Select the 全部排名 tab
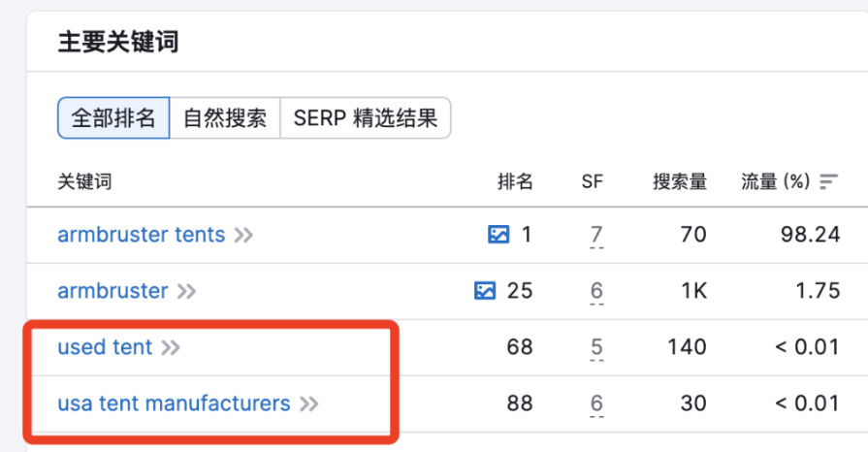Screen dimensions: 868x452 click(113, 119)
